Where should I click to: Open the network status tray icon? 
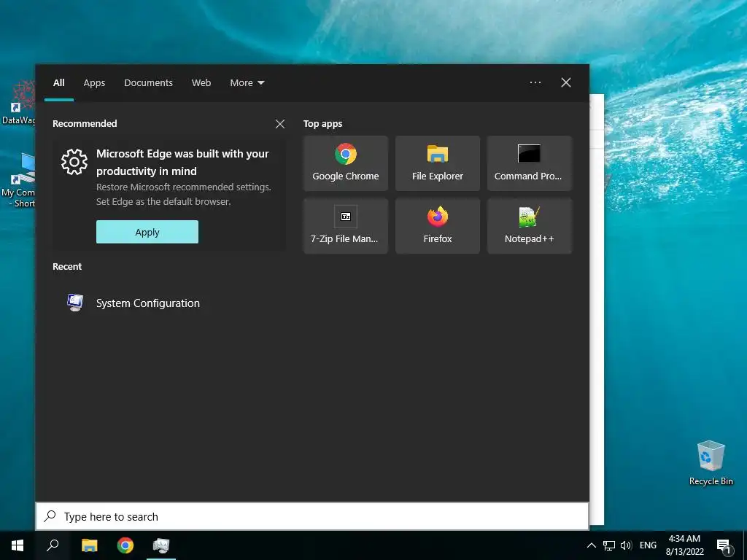(608, 545)
